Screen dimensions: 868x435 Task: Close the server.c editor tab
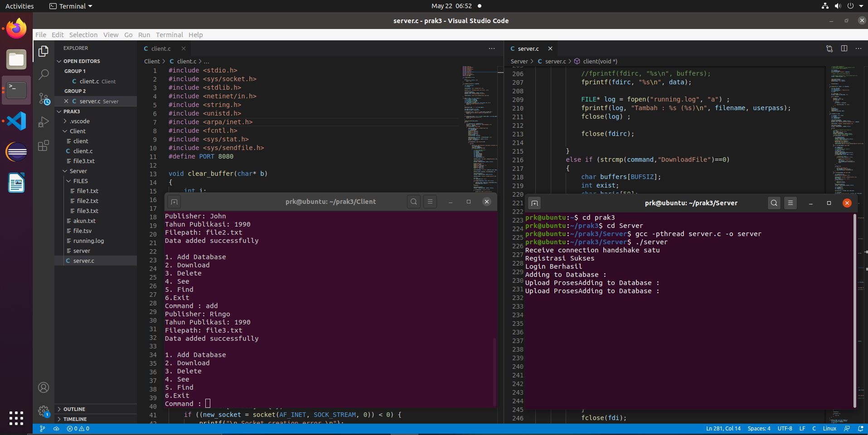[550, 48]
